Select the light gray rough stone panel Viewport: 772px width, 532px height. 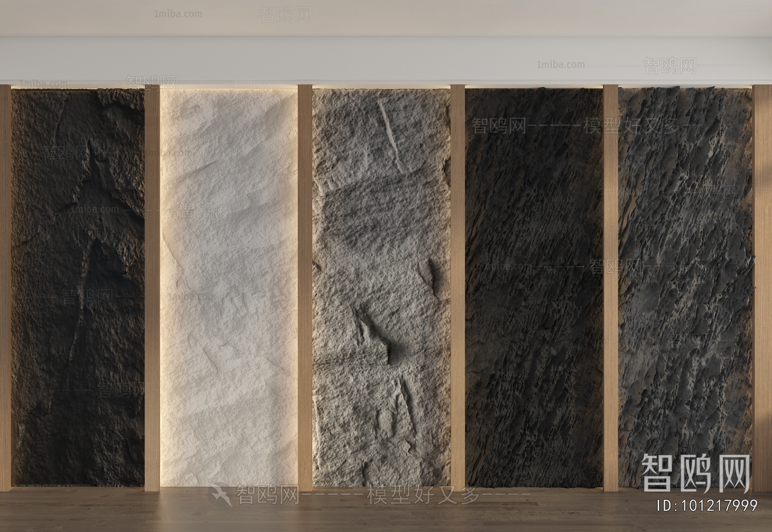[381, 288]
